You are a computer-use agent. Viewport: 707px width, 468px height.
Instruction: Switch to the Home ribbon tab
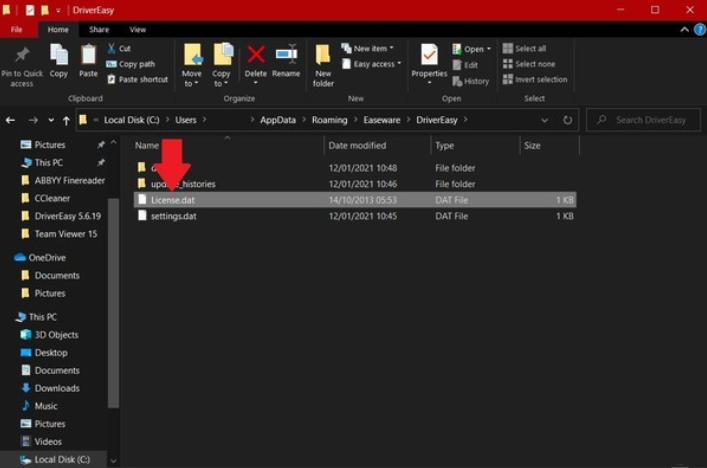(x=58, y=29)
